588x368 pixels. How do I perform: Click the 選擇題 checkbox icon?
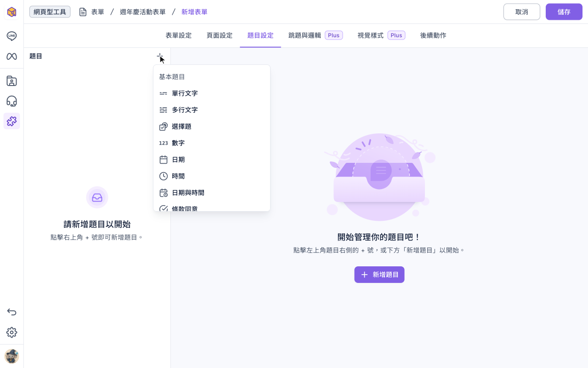click(163, 126)
